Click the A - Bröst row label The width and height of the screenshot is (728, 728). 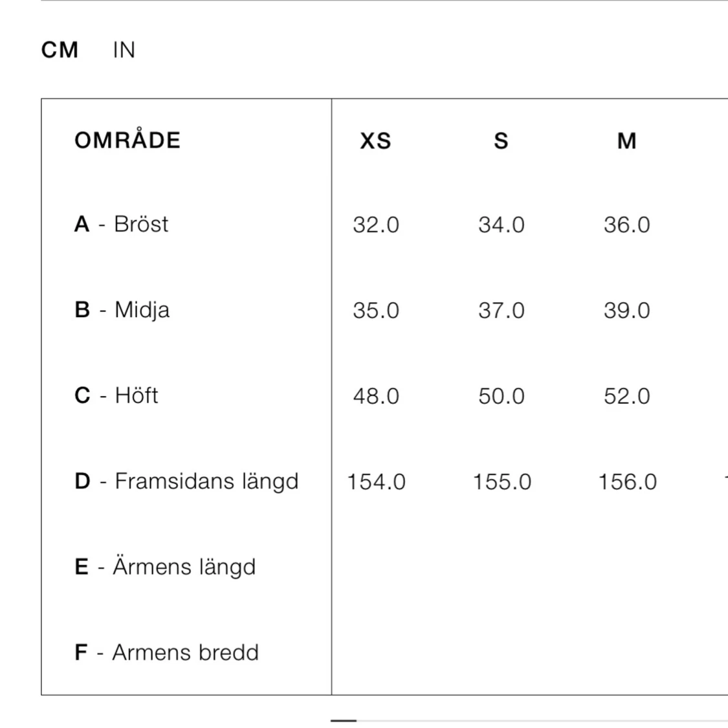tap(121, 224)
